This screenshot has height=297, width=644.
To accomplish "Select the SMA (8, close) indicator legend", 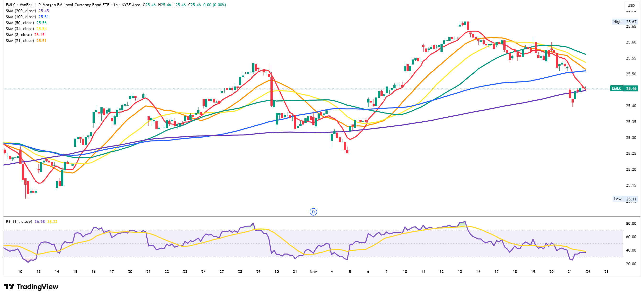I will pyautogui.click(x=19, y=35).
